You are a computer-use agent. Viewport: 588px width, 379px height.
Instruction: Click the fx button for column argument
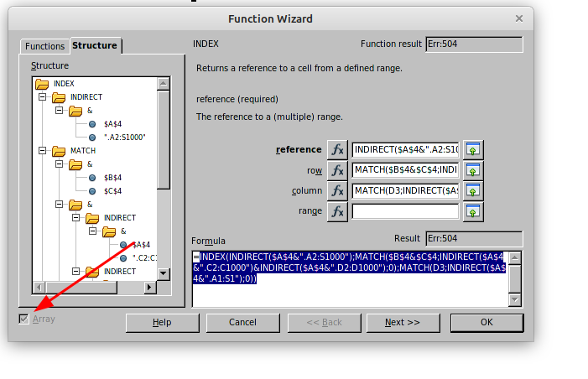337,191
